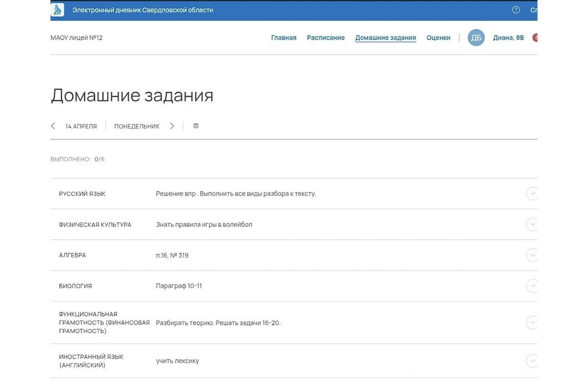Click the electronic diary logo icon
The width and height of the screenshot is (588, 392).
56,9
